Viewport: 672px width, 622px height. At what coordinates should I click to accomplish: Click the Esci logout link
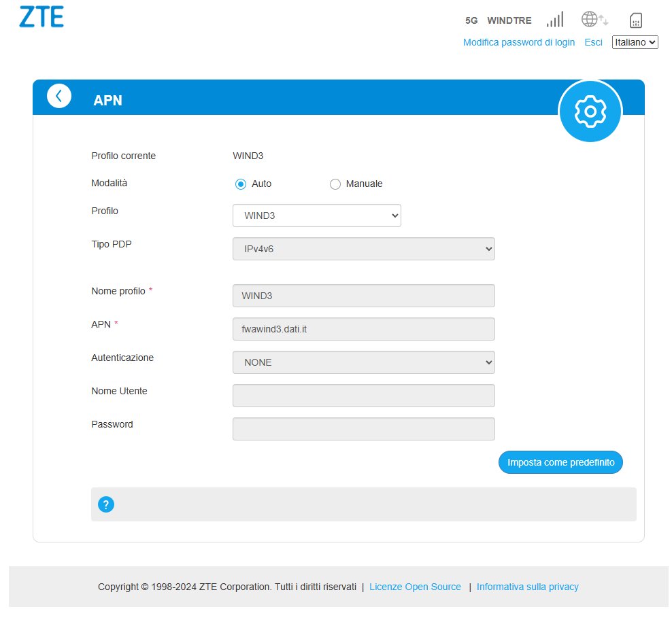pyautogui.click(x=593, y=42)
